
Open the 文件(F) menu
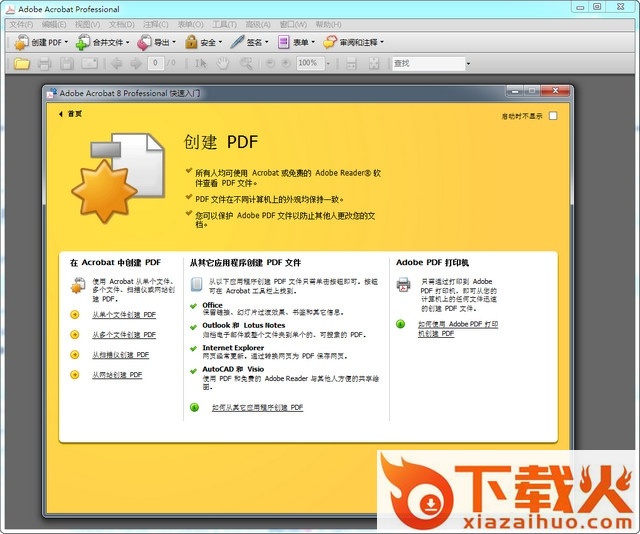tap(21, 24)
